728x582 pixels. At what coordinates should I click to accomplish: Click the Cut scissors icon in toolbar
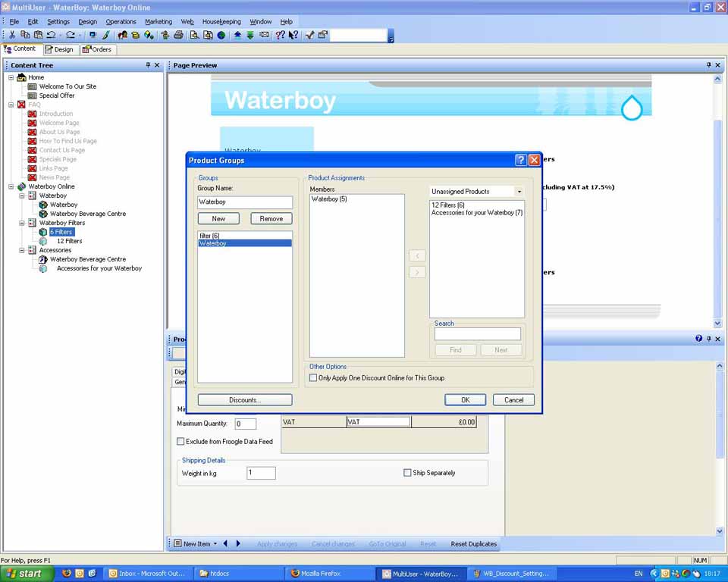click(x=12, y=35)
